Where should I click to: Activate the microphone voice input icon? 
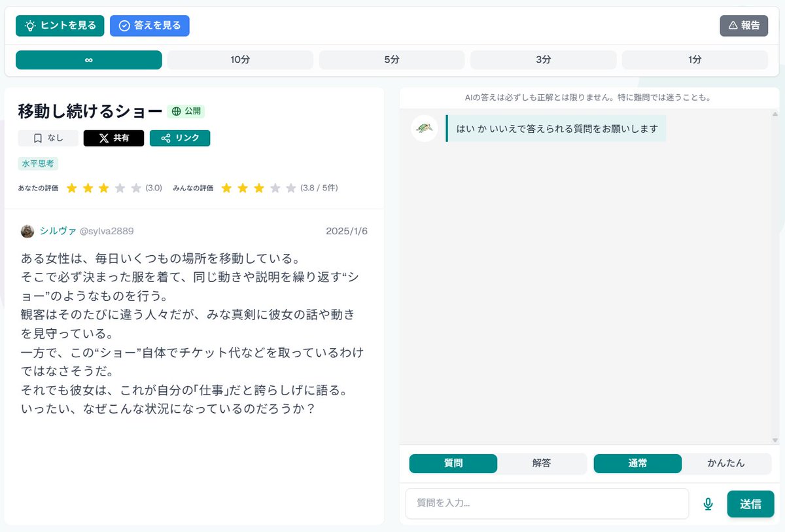tap(707, 504)
